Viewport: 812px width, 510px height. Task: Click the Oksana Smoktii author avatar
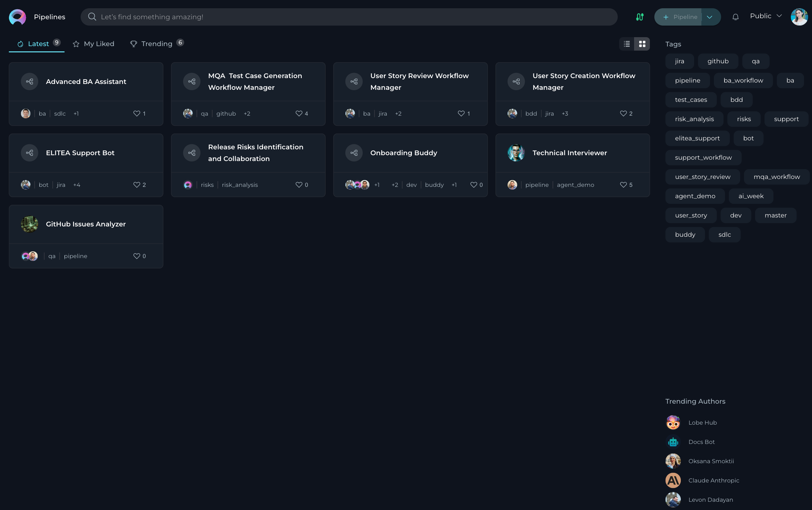pos(673,461)
